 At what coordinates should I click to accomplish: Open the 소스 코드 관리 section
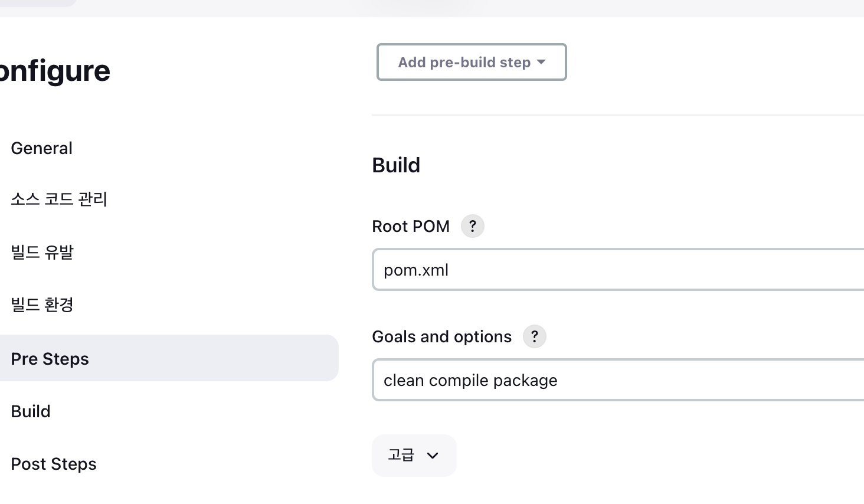point(59,199)
